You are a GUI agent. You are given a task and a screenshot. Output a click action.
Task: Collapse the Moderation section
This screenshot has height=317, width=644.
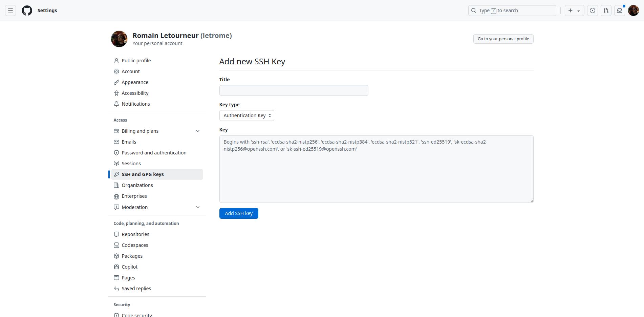tap(198, 207)
